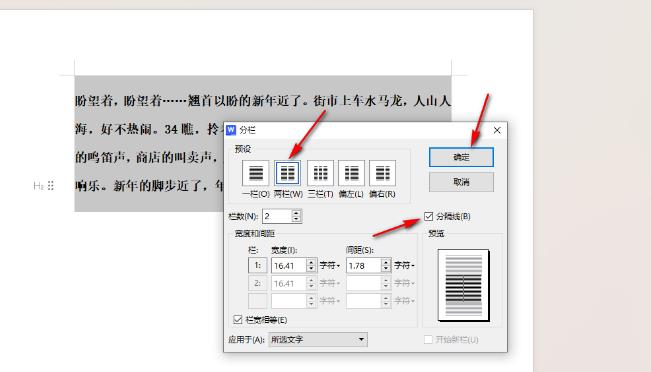Viewport: 651px width, 372px height.
Task: Click the row 1 width stepper arrows
Action: [x=311, y=265]
